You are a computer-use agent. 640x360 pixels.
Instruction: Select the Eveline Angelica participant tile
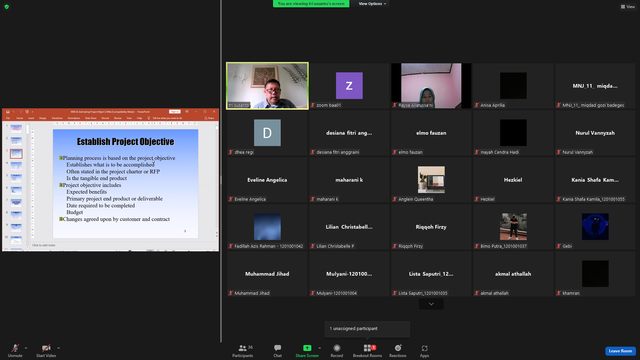(267, 180)
